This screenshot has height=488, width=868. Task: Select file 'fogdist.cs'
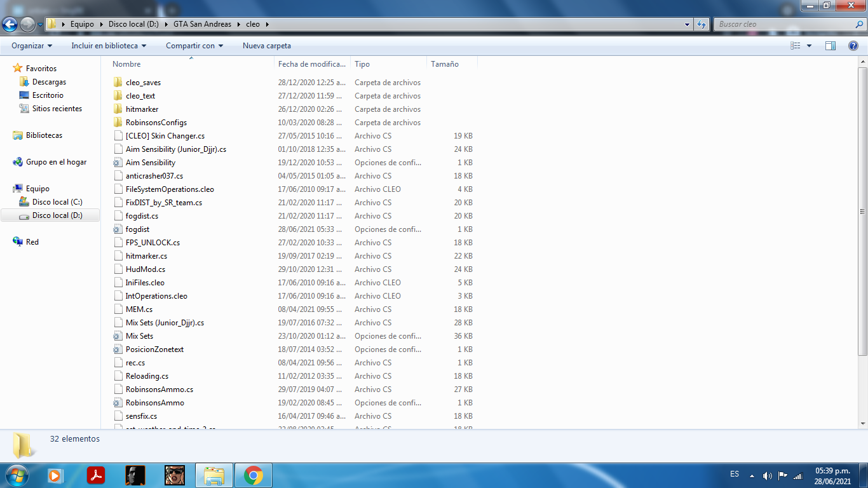(x=142, y=216)
